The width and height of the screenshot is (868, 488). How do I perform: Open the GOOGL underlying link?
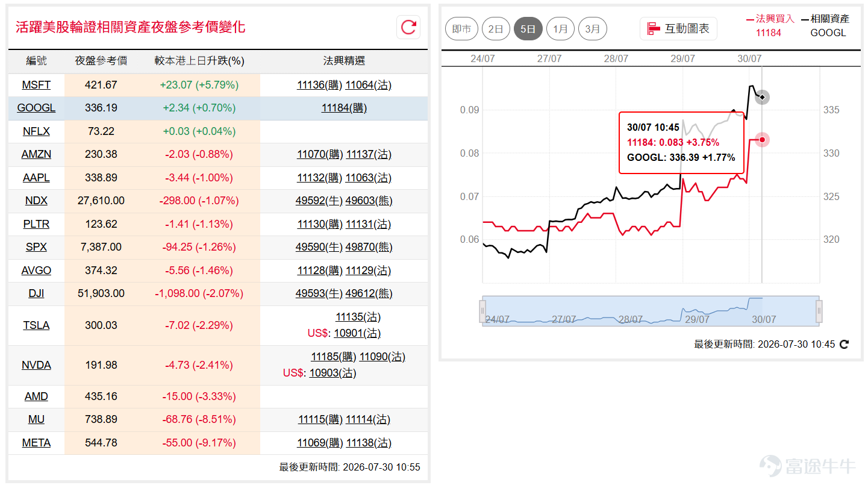click(x=36, y=108)
